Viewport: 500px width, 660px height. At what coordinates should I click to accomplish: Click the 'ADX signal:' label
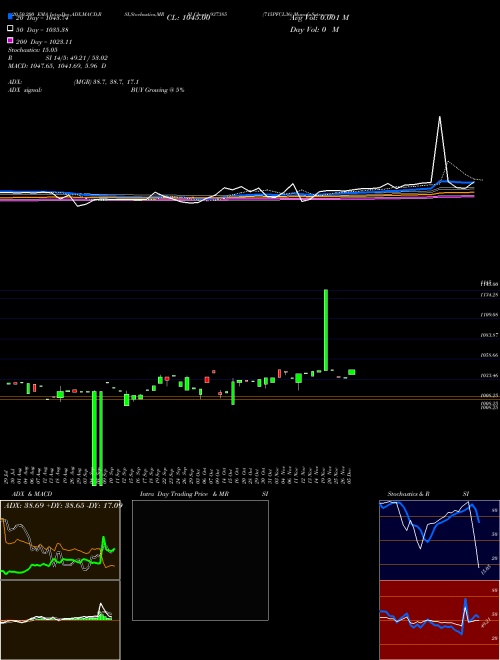[25, 90]
